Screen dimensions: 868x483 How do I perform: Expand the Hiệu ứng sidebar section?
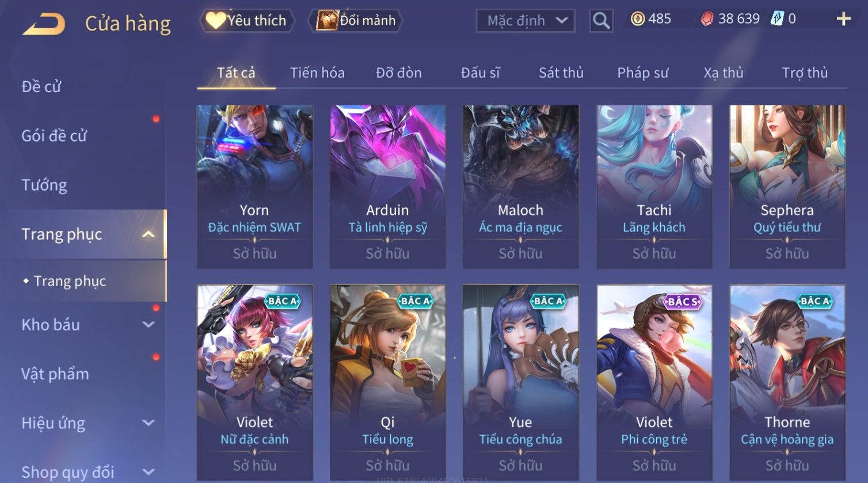(x=148, y=423)
